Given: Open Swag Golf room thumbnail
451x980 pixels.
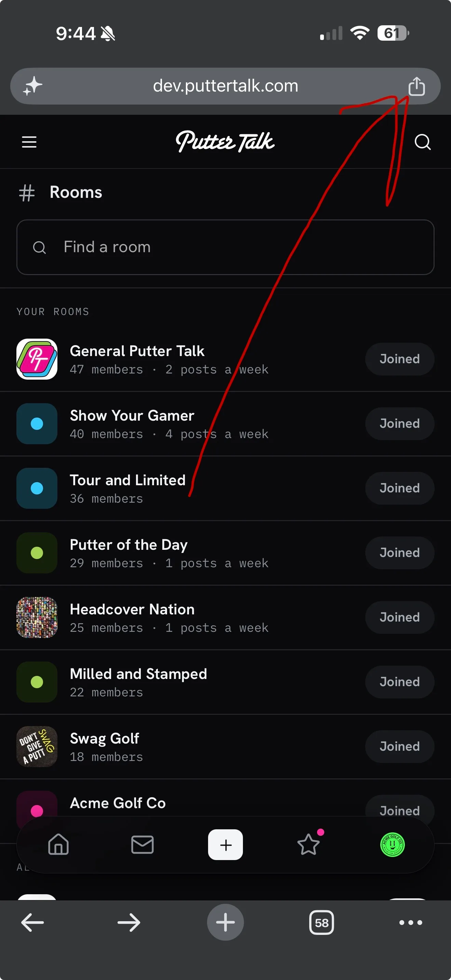Looking at the screenshot, I should pyautogui.click(x=37, y=746).
